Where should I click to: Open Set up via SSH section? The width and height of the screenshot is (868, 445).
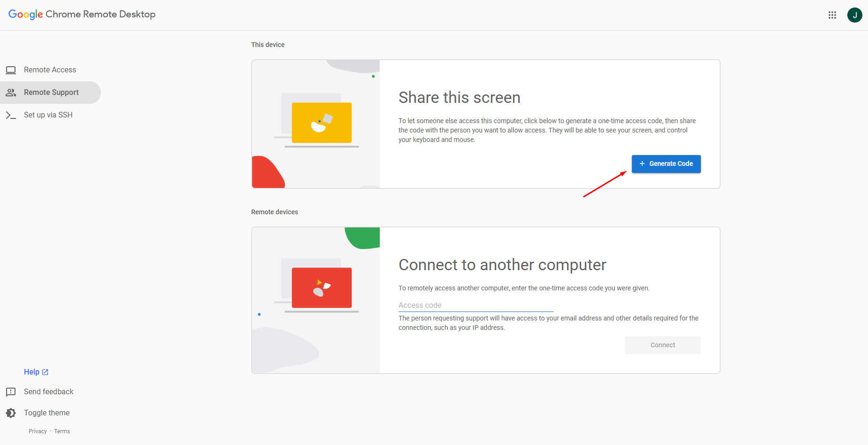[48, 115]
